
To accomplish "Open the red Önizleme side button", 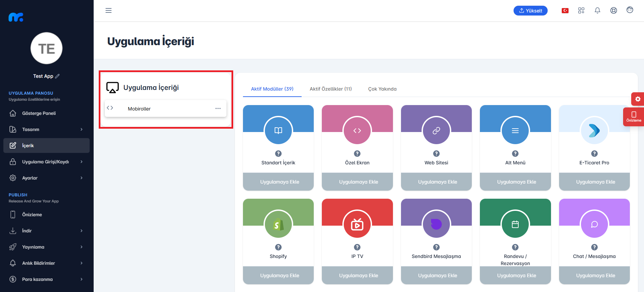I will click(x=634, y=117).
